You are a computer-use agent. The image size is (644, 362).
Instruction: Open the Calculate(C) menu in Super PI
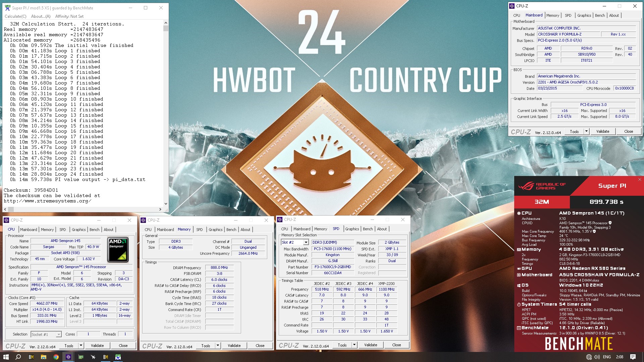coord(15,16)
